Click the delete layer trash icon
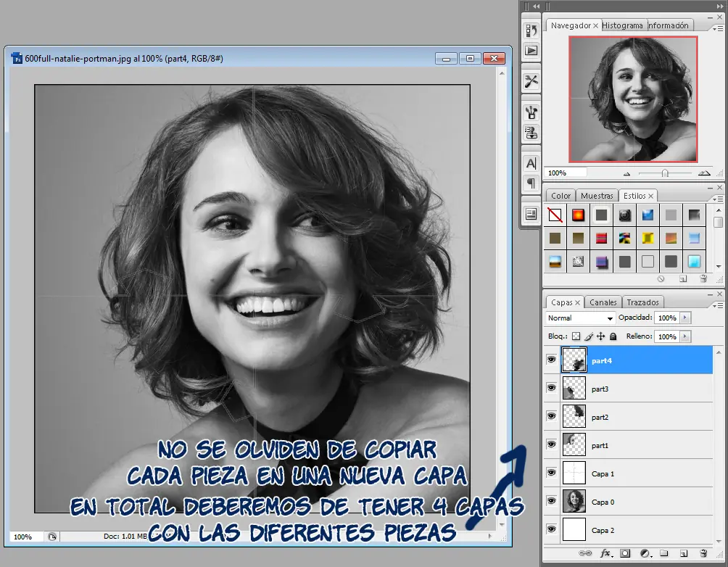Screen dimensions: 728x567 point(703,553)
